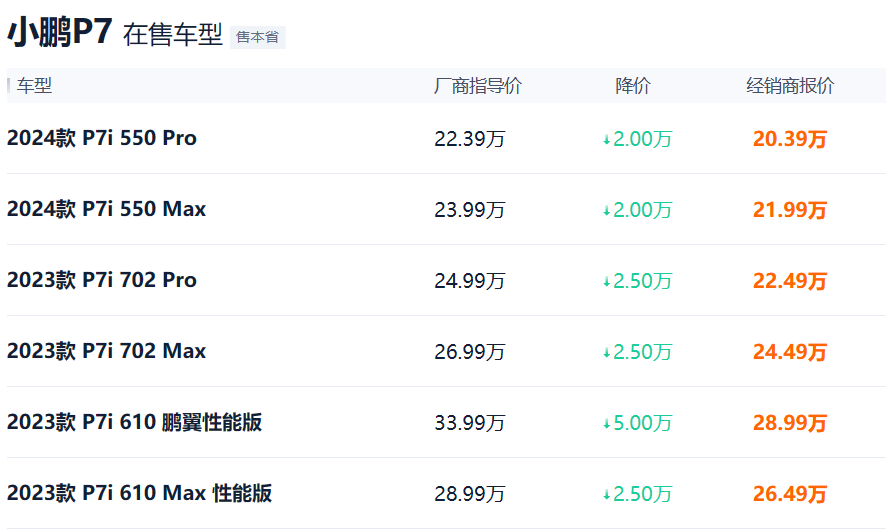The image size is (886, 529).
Task: Click the dealer price 20.39万
Action: (x=790, y=138)
